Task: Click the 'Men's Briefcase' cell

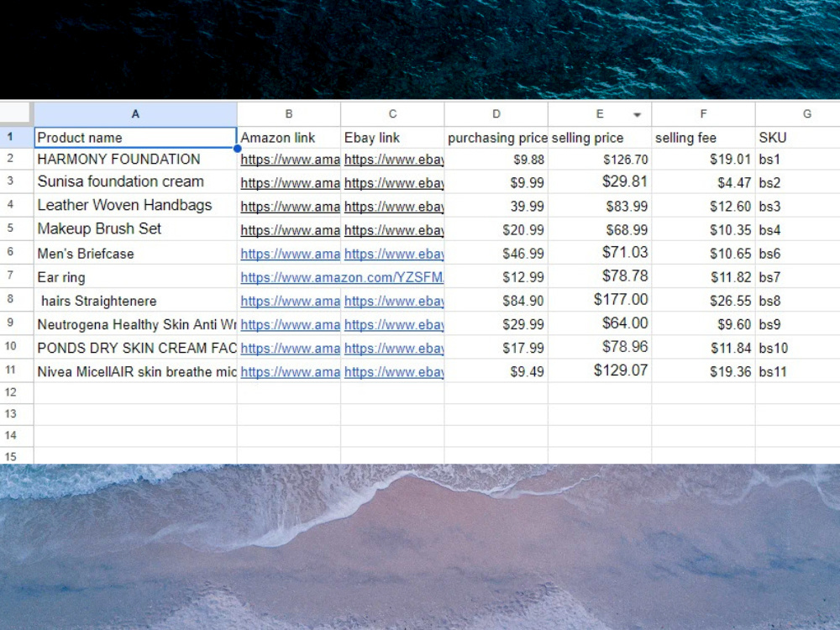Action: 135,254
